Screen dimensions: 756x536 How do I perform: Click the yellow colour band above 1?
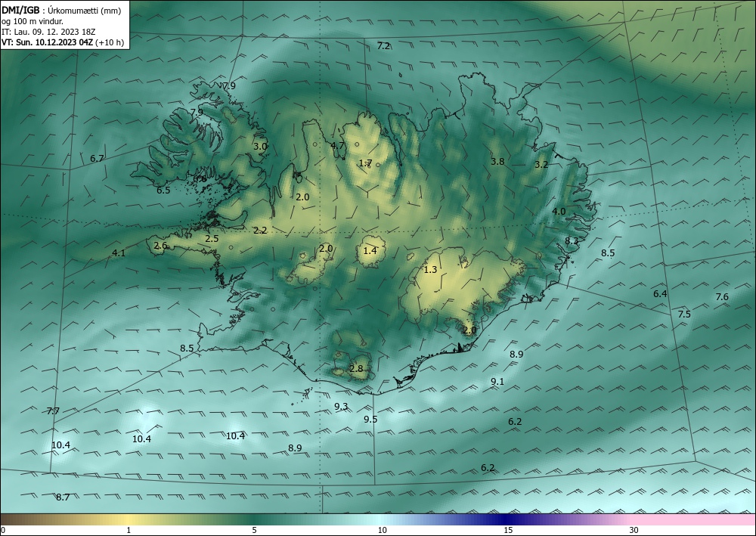pos(129,519)
